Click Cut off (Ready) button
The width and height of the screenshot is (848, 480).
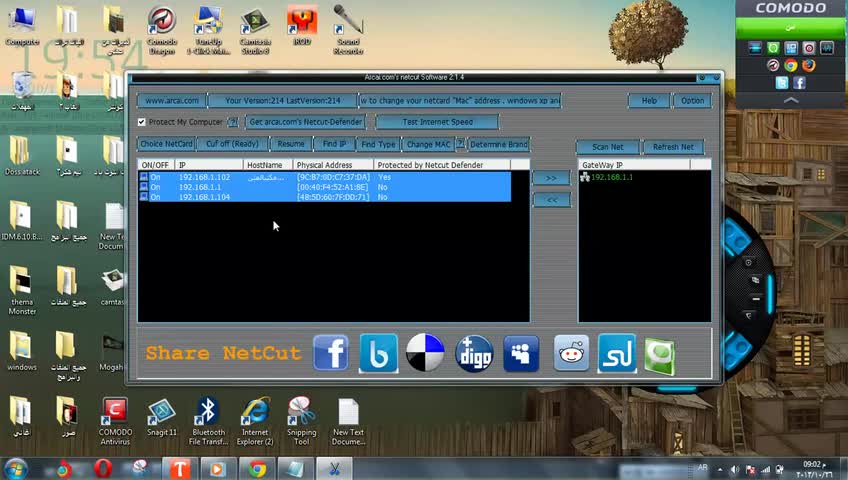pos(232,144)
